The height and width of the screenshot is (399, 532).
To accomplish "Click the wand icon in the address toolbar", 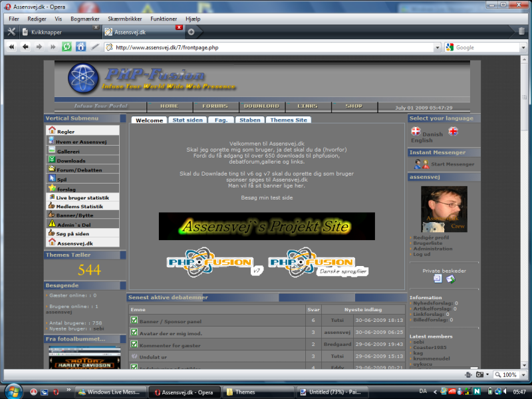I will click(x=94, y=47).
